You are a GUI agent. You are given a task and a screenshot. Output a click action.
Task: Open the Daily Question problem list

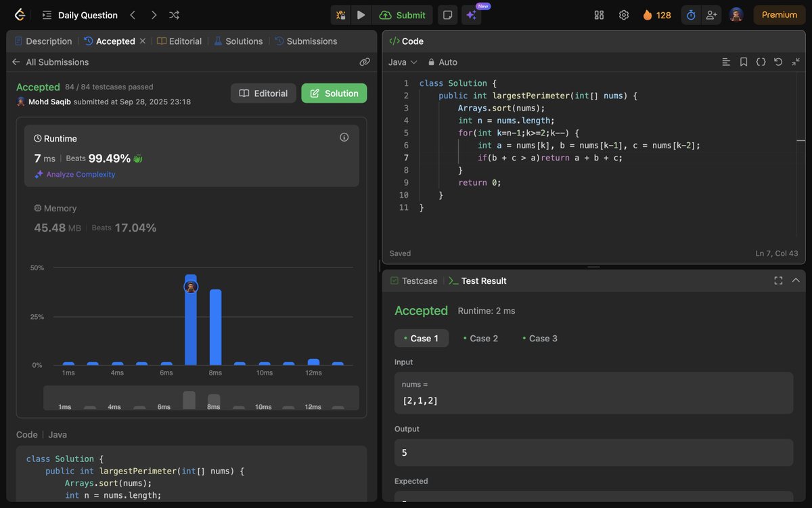(80, 15)
